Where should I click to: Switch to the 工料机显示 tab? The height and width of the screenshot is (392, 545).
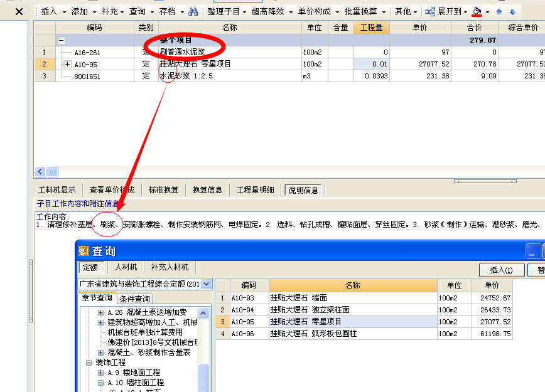57,190
